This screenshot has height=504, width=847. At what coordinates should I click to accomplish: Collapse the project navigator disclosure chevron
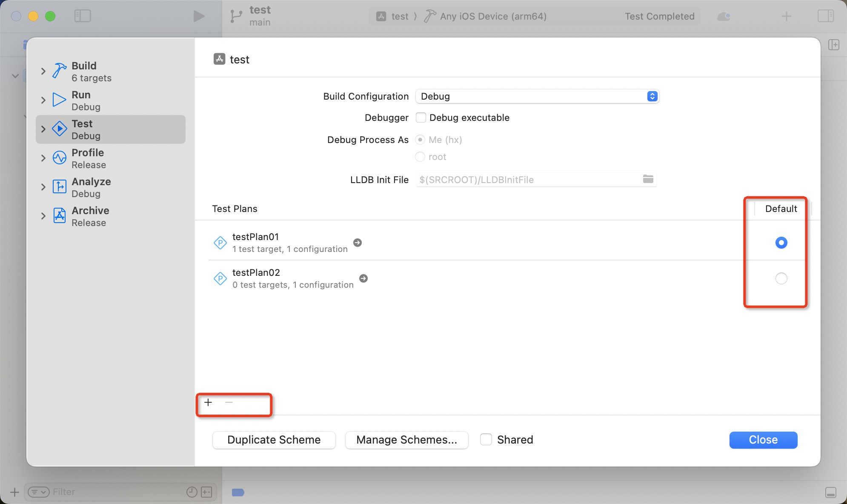15,76
